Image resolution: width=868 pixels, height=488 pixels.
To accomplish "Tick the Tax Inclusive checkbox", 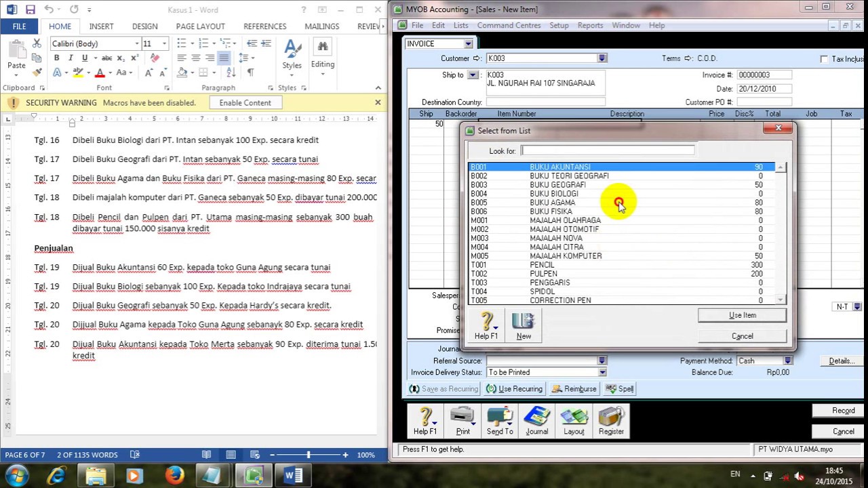I will pos(824,59).
